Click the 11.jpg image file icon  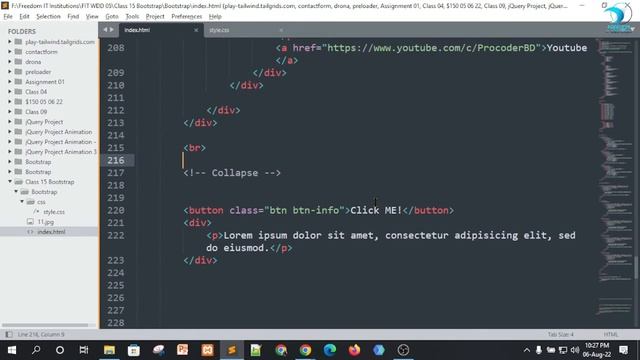pos(30,222)
